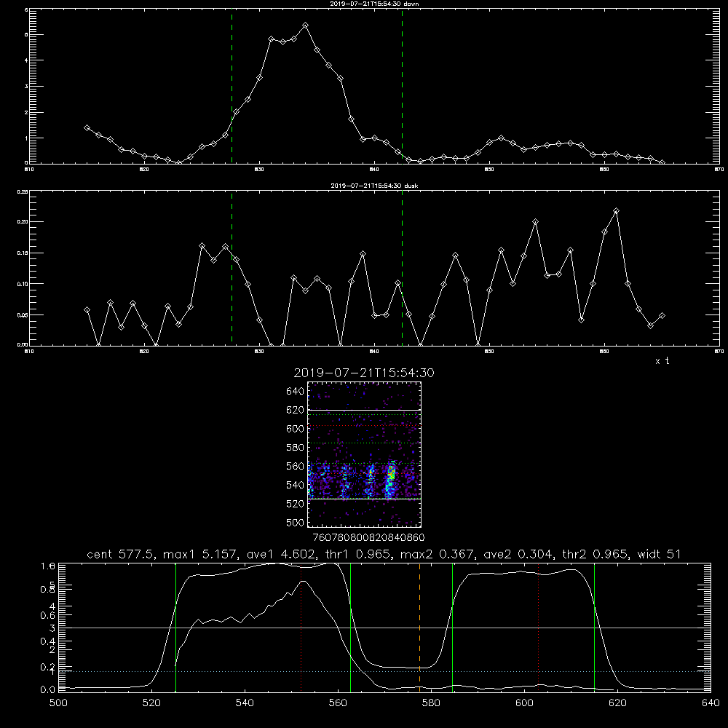Click the solid green line near 585 in the bottom plot
728x728 pixels.
click(452, 627)
